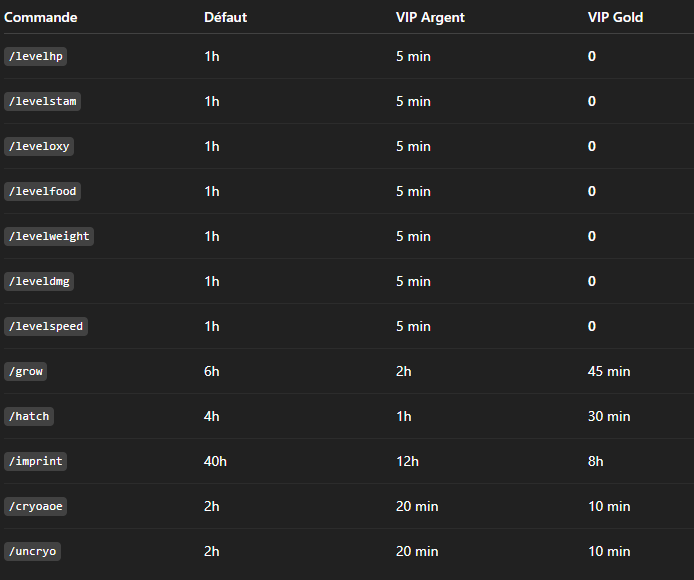The width and height of the screenshot is (694, 580).
Task: Select the /leveldmg command tag
Action: coord(39,281)
